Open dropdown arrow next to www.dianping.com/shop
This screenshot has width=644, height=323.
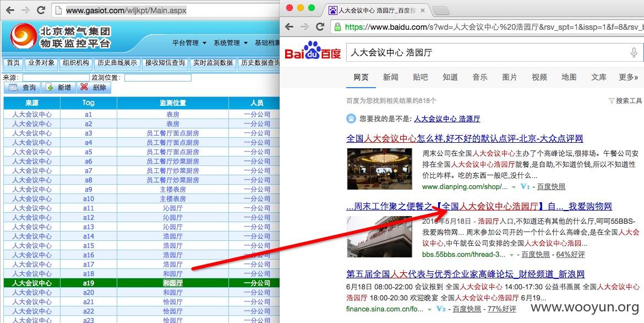[x=513, y=187]
